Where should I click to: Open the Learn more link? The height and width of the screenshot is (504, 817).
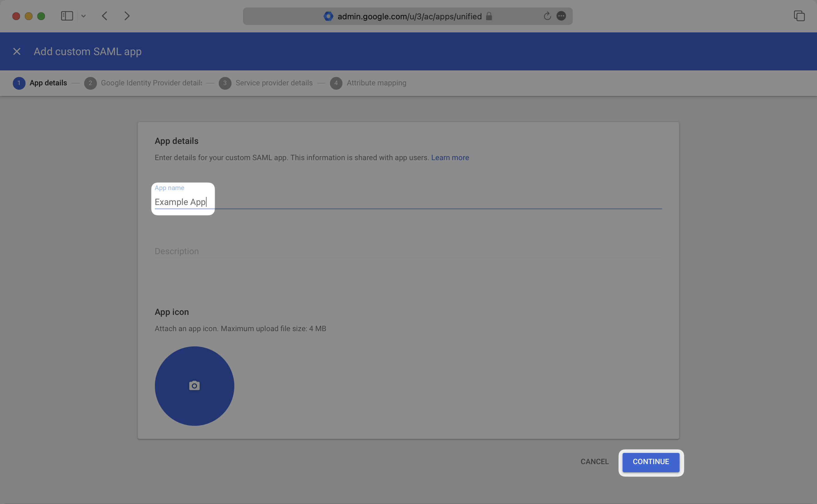(x=450, y=157)
